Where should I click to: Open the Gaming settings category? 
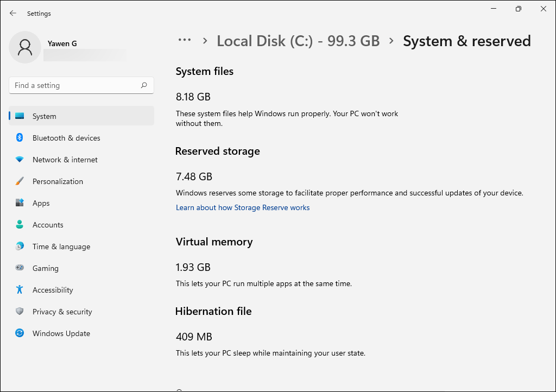pos(81,268)
